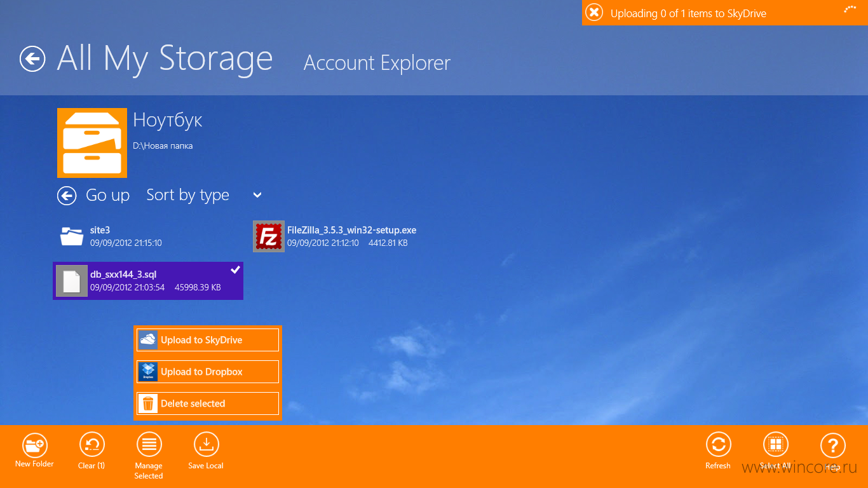Choose Upload to SkyDrive

pyautogui.click(x=208, y=340)
